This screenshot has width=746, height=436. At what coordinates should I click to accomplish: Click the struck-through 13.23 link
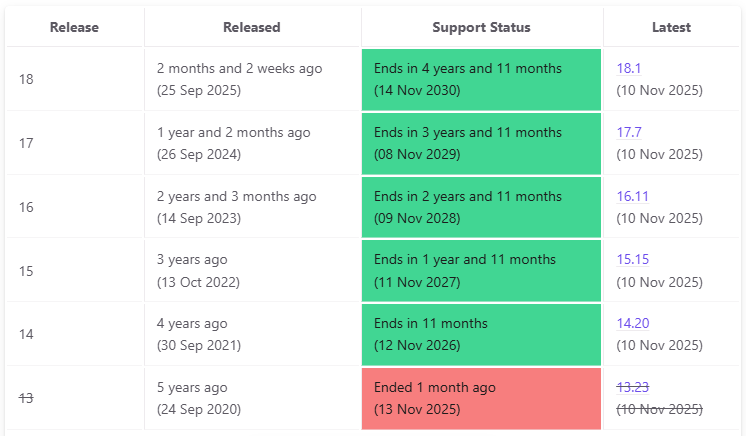point(632,387)
